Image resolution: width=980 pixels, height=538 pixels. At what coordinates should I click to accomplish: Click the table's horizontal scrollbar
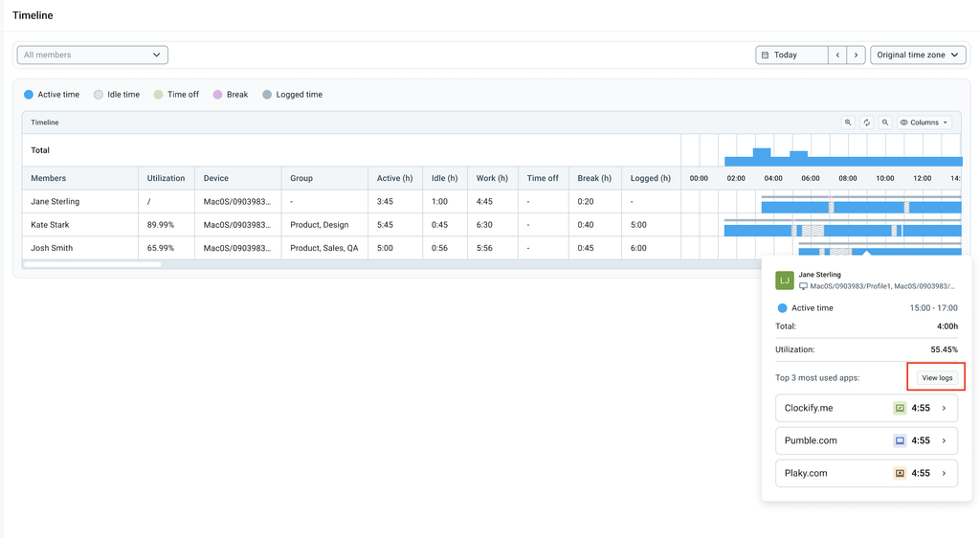coord(93,265)
